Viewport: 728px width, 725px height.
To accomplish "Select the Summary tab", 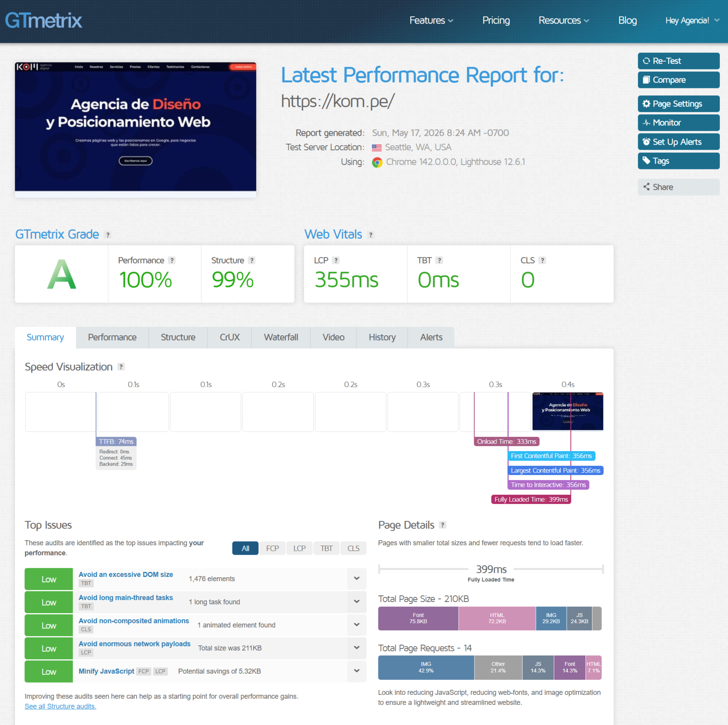I will pyautogui.click(x=45, y=337).
